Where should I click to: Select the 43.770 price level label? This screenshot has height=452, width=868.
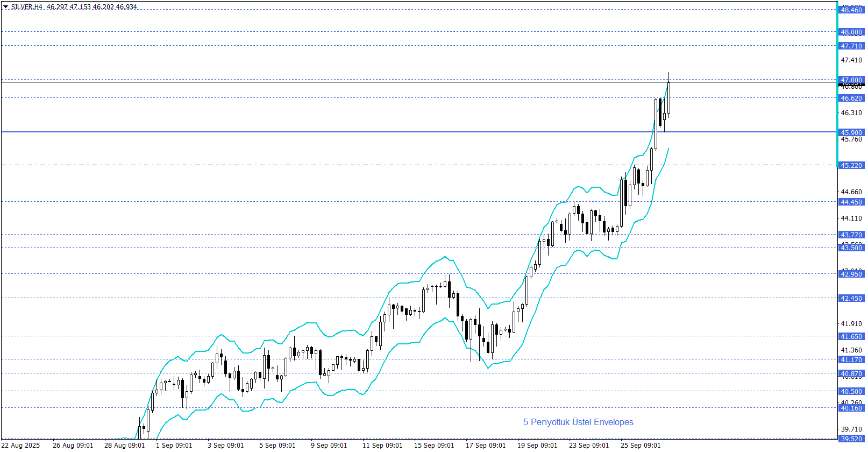tap(851, 235)
